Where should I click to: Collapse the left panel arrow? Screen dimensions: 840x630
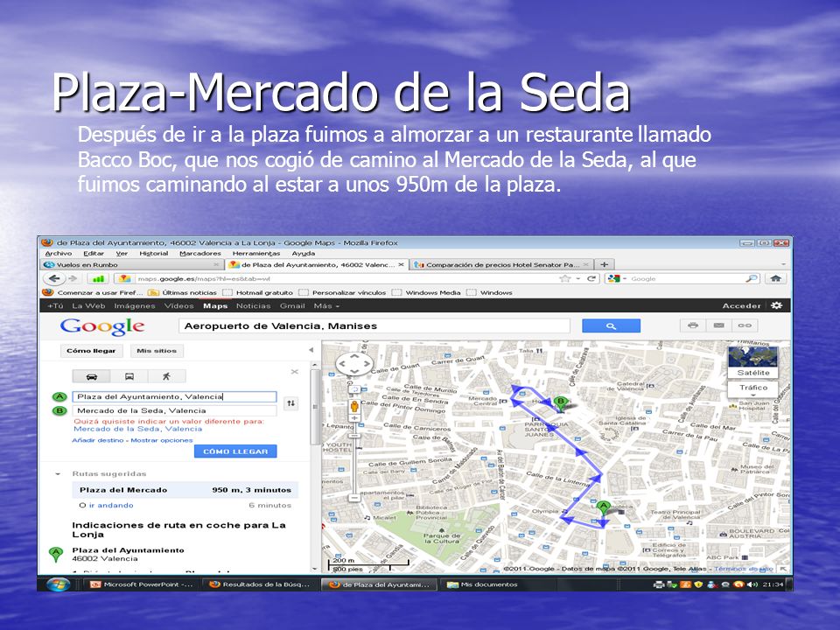coord(311,350)
